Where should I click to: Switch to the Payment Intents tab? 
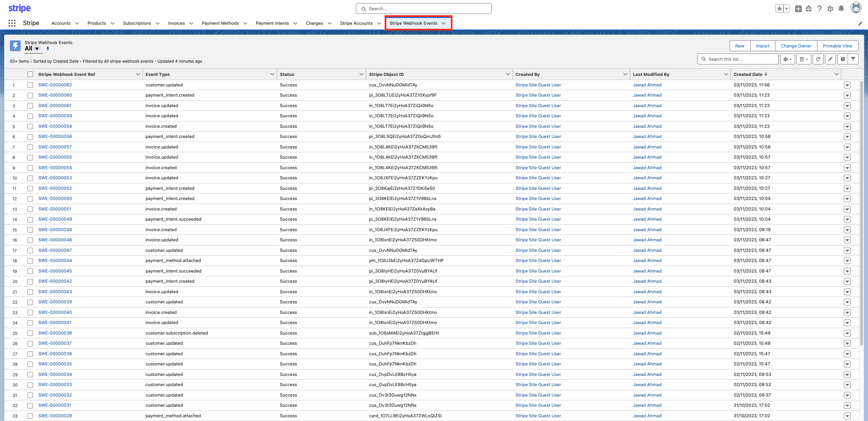tap(272, 23)
